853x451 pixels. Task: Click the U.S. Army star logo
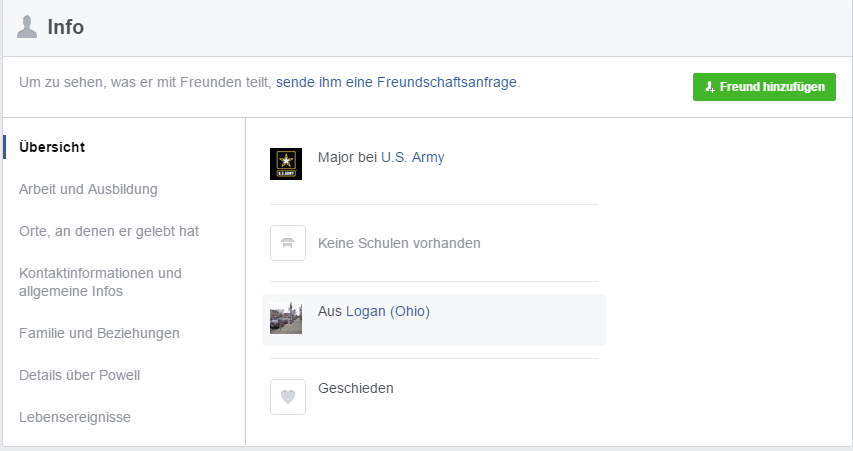pos(286,164)
